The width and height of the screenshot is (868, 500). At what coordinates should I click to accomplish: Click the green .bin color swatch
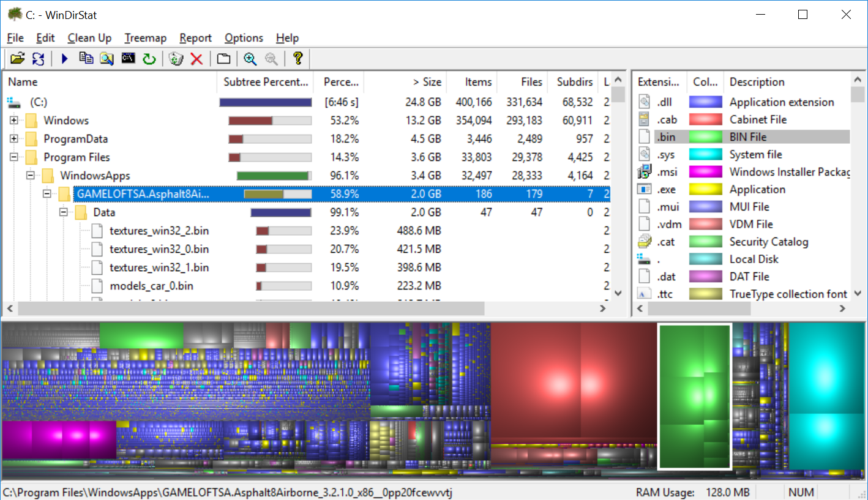click(x=705, y=137)
